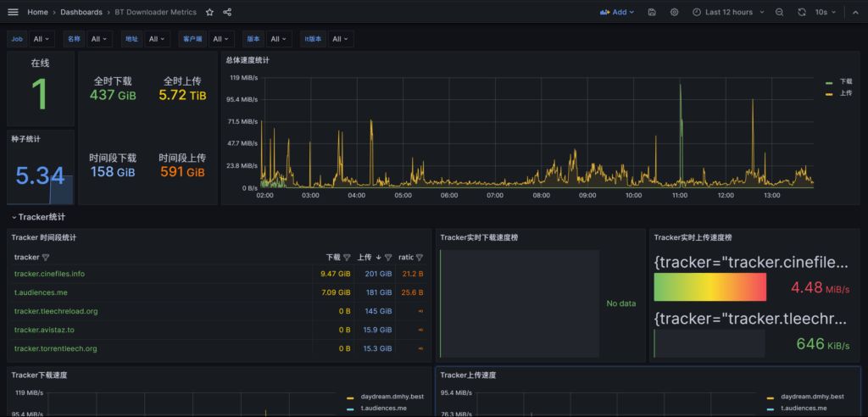This screenshot has height=417, width=868.
Task: Save dashboard with the disk icon
Action: click(x=652, y=12)
